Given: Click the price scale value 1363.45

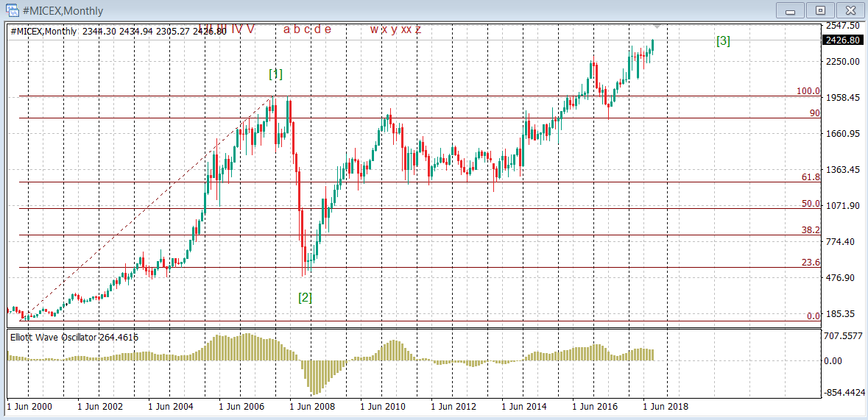Looking at the screenshot, I should 844,169.
